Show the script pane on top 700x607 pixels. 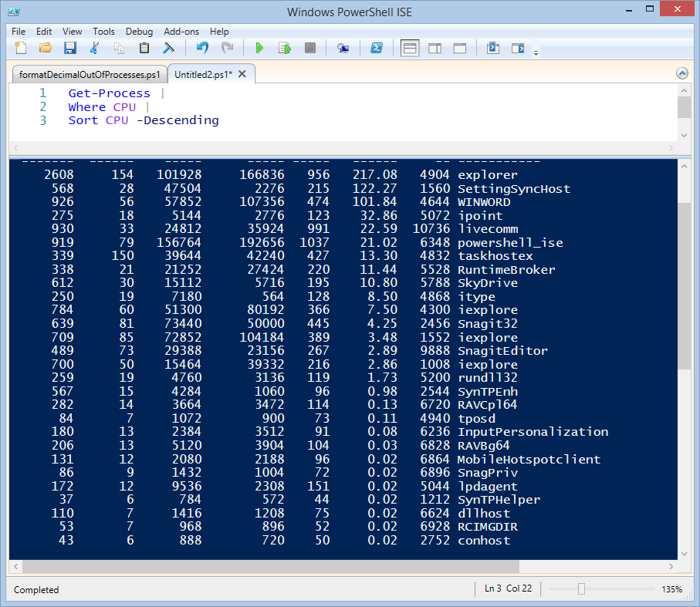tap(410, 48)
